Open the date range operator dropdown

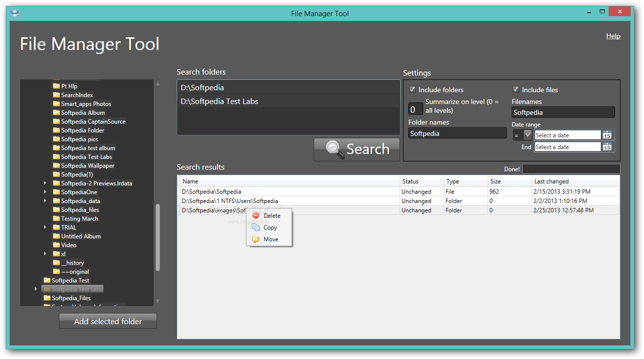tap(528, 135)
